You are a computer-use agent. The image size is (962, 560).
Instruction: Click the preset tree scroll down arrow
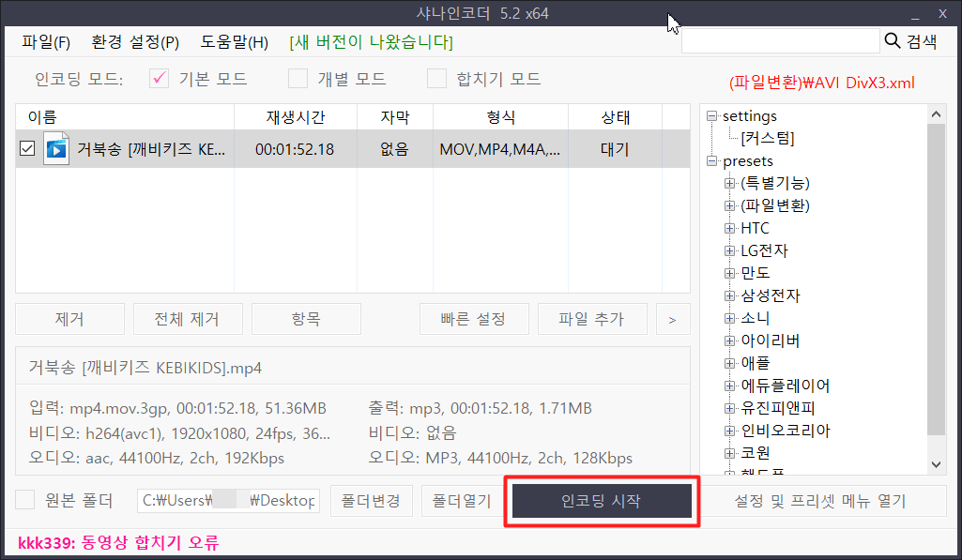pos(936,464)
